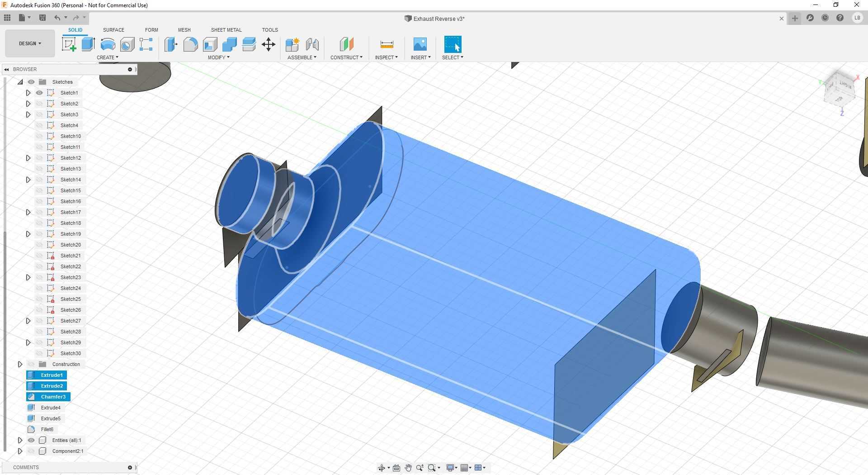This screenshot has height=475, width=868.
Task: Select the Pan hand tool
Action: tap(408, 468)
